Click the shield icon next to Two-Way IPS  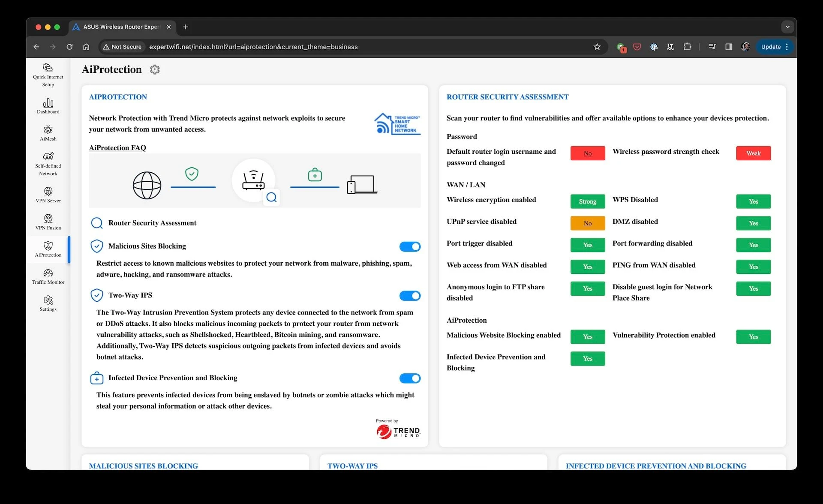[97, 295]
